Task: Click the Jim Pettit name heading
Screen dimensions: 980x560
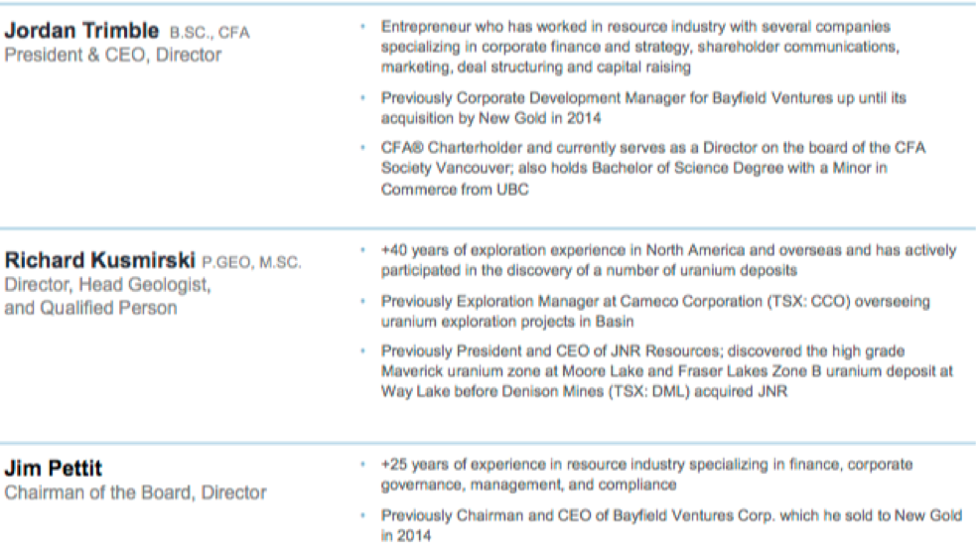Action: pyautogui.click(x=54, y=468)
